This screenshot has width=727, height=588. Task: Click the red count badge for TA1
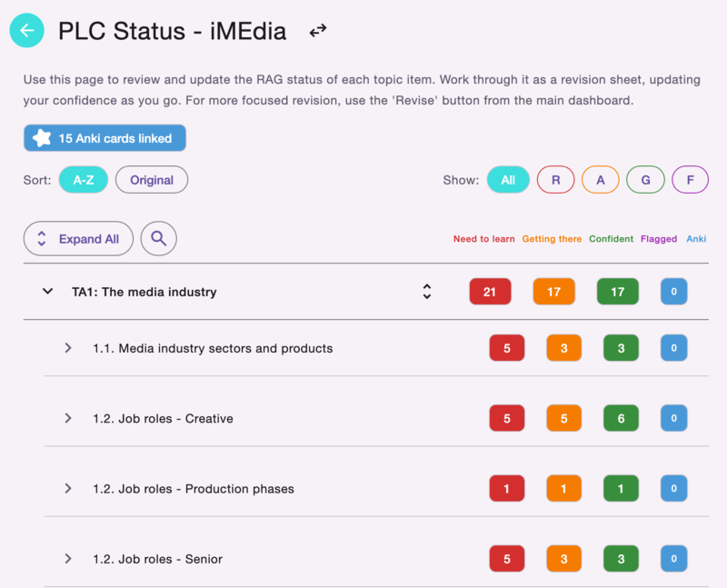pyautogui.click(x=490, y=291)
